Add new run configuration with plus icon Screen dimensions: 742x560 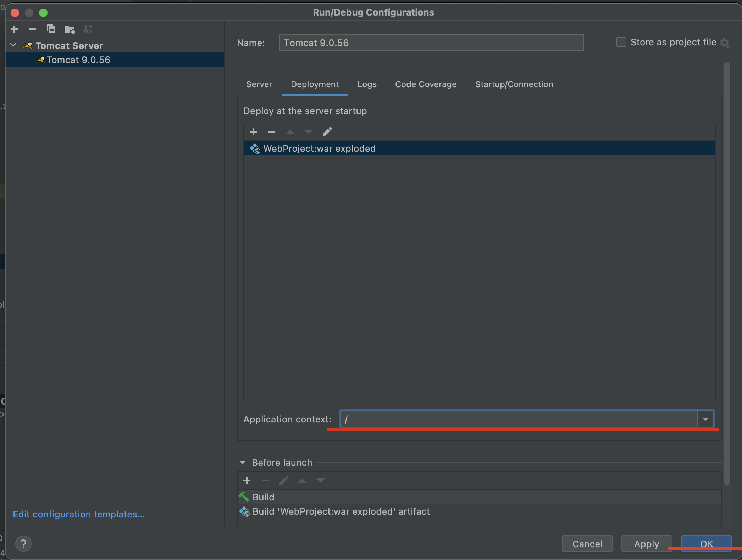pyautogui.click(x=14, y=29)
